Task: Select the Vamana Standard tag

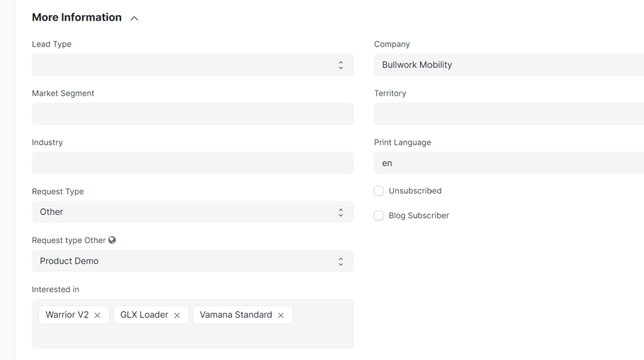Action: point(236,315)
